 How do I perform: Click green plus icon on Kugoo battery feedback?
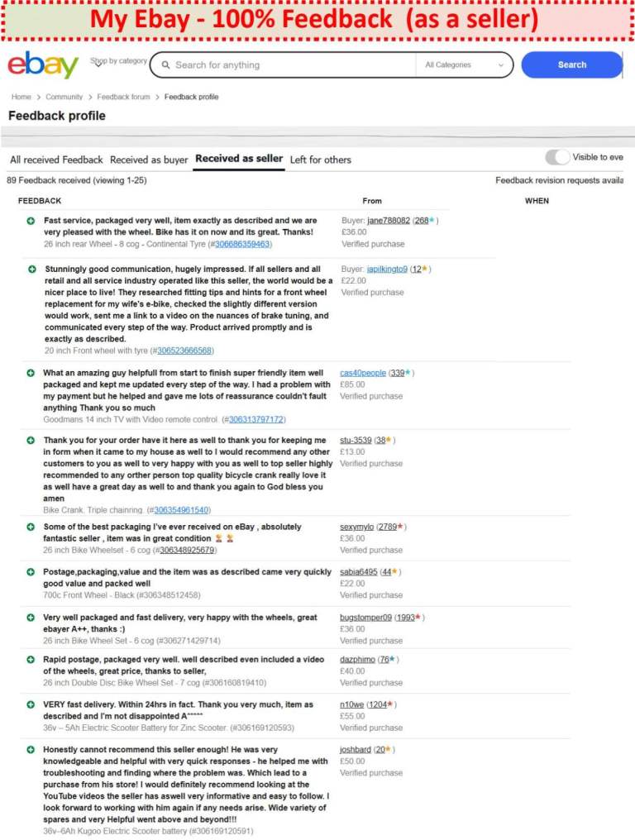point(31,751)
